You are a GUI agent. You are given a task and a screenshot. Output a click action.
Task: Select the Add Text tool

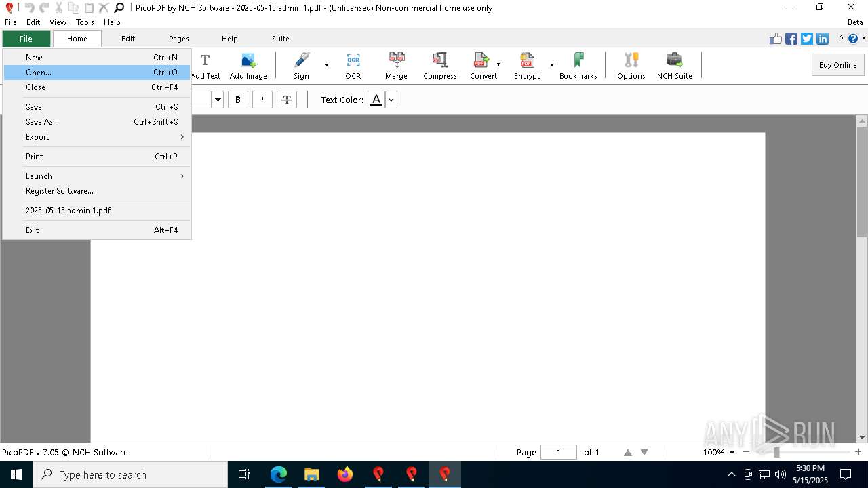[x=205, y=66]
